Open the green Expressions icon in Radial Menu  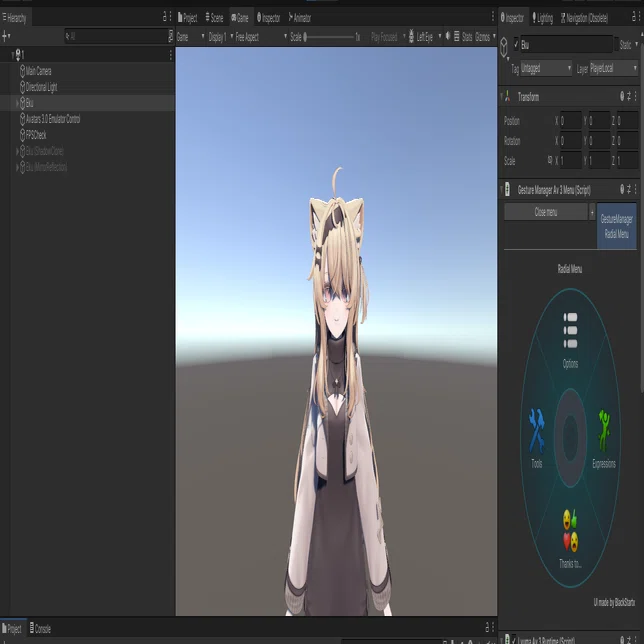click(x=604, y=430)
